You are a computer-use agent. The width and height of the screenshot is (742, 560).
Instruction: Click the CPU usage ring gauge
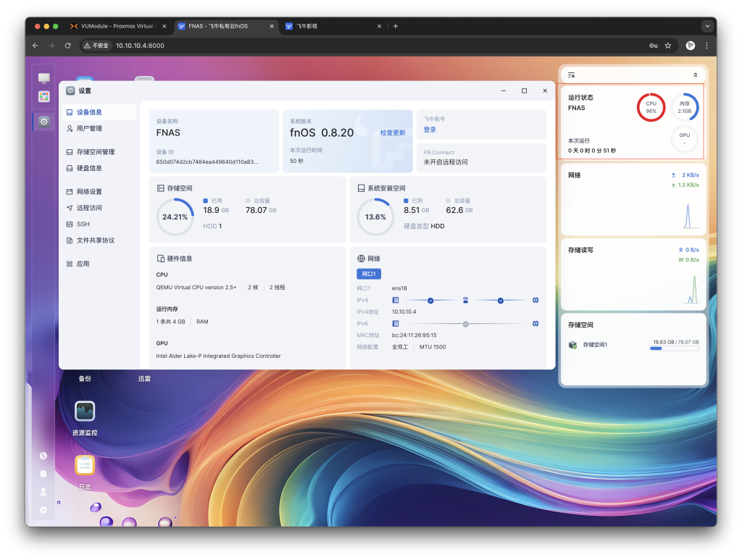coord(651,107)
